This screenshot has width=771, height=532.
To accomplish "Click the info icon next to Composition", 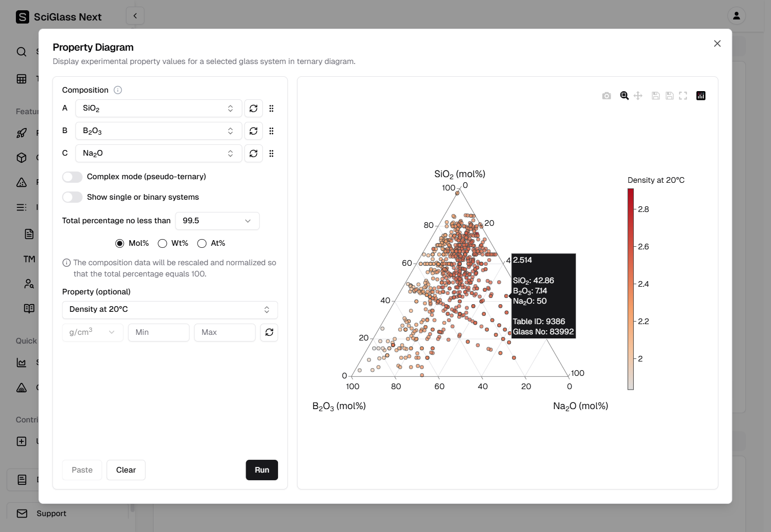I will 118,90.
